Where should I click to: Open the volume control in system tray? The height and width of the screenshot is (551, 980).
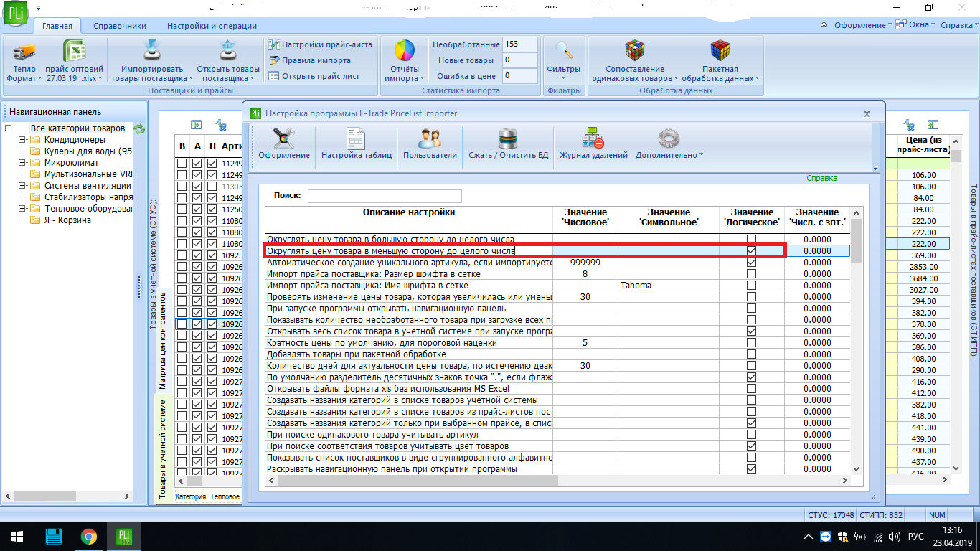894,537
